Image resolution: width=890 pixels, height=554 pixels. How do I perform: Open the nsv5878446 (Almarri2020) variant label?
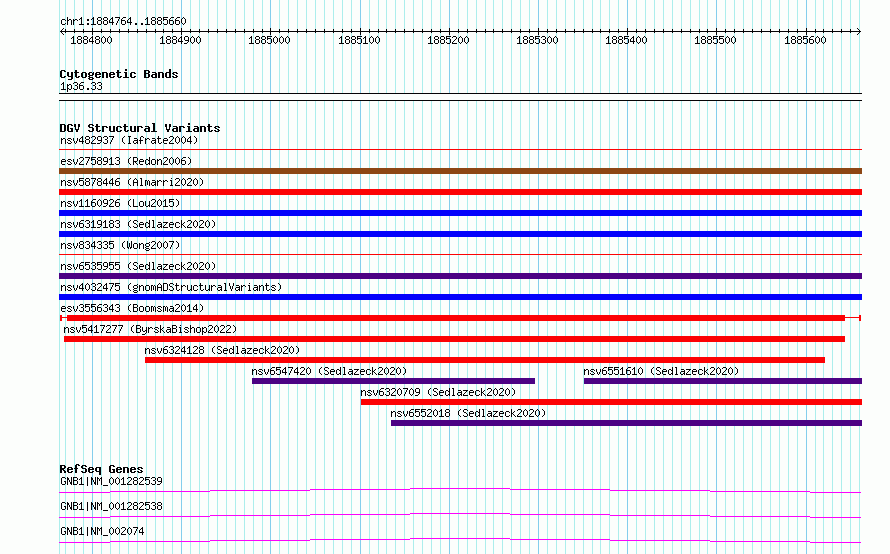(x=132, y=182)
